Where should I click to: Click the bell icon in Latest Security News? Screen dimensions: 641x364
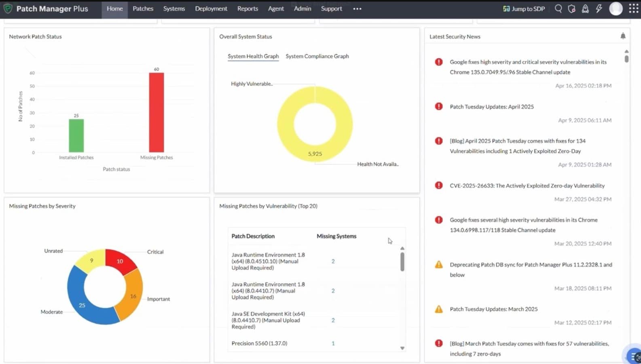point(623,36)
